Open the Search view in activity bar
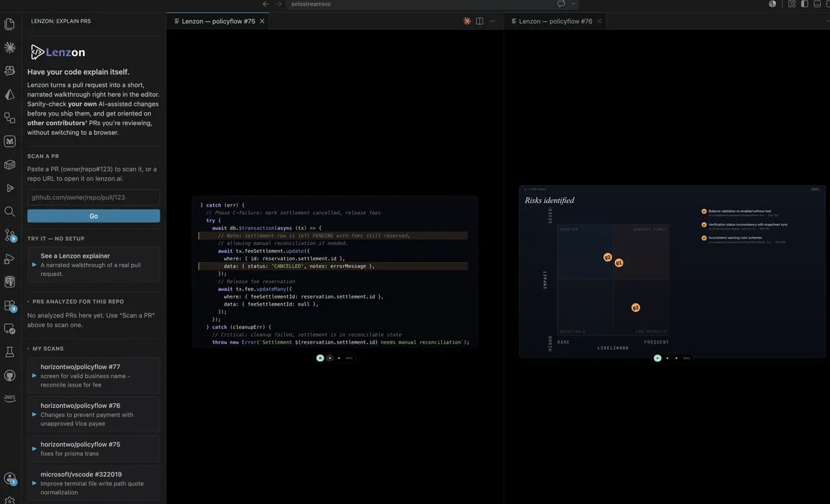 [10, 212]
